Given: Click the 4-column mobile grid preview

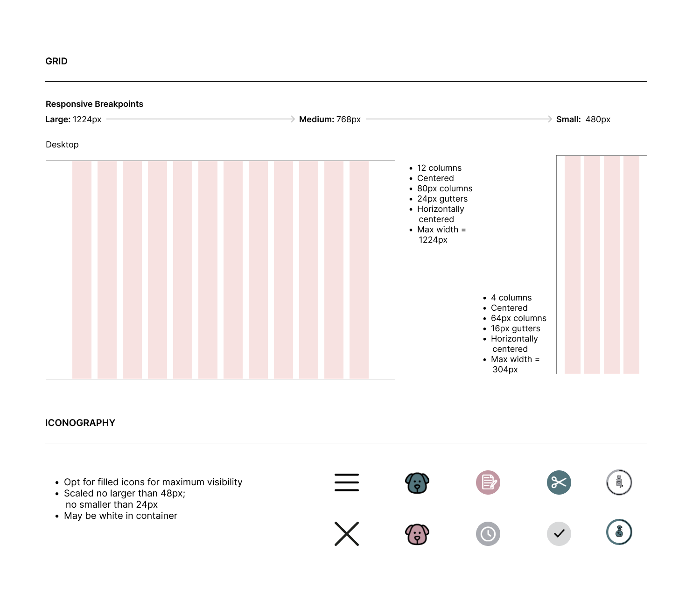Looking at the screenshot, I should coord(602,265).
